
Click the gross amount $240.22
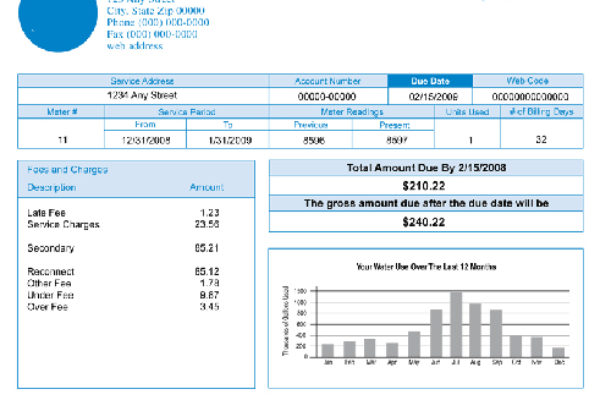(424, 221)
